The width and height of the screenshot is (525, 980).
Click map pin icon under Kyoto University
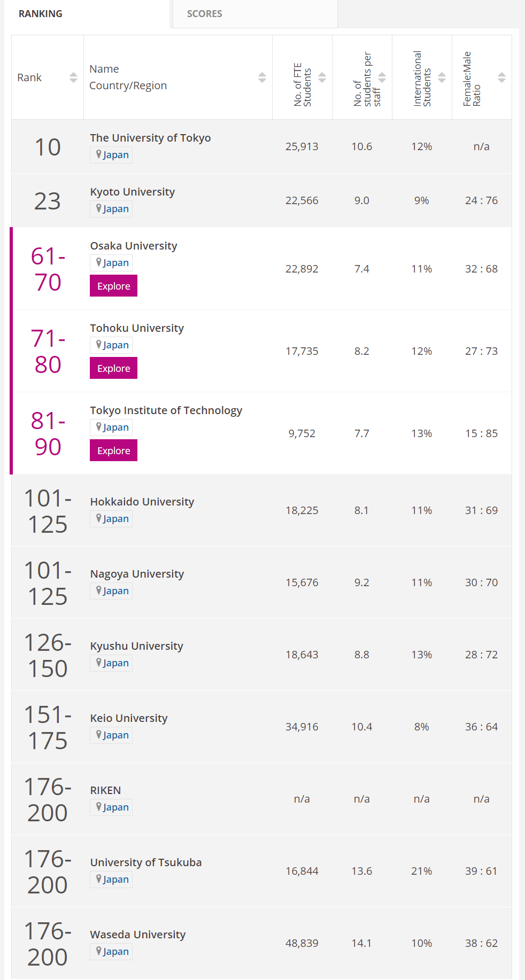tap(99, 208)
